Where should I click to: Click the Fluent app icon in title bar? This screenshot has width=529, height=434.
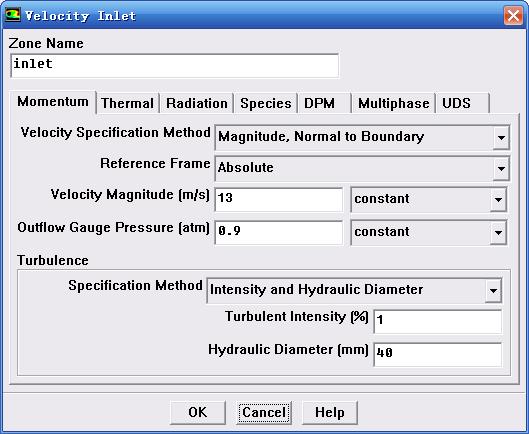coord(12,15)
